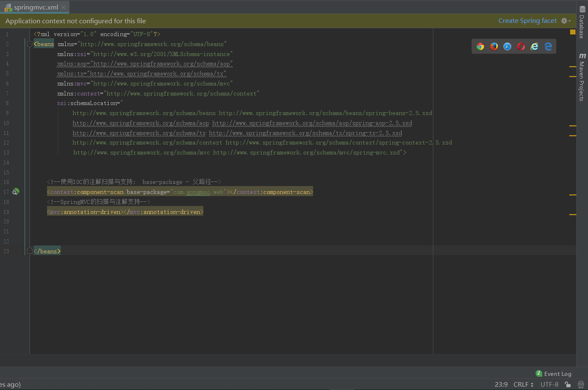This screenshot has width=588, height=390.
Task: Click the SpringMVC comment on line 18
Action: tap(99, 202)
